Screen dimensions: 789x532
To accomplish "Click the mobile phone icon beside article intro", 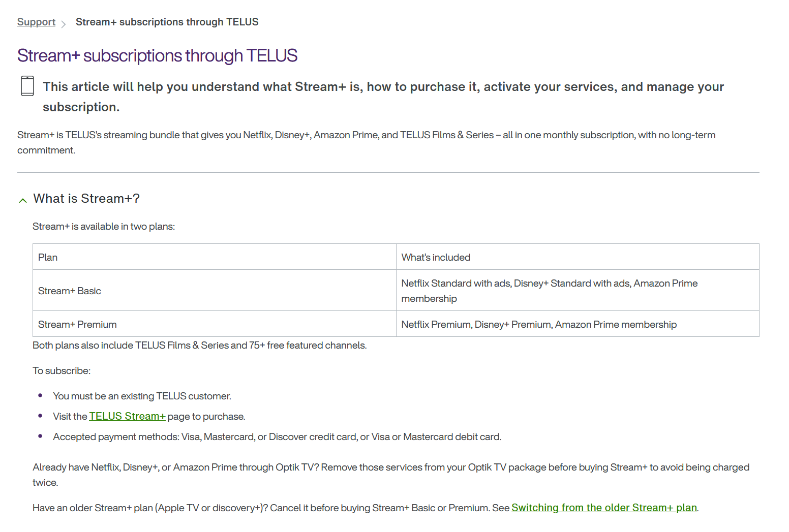I will [x=27, y=86].
